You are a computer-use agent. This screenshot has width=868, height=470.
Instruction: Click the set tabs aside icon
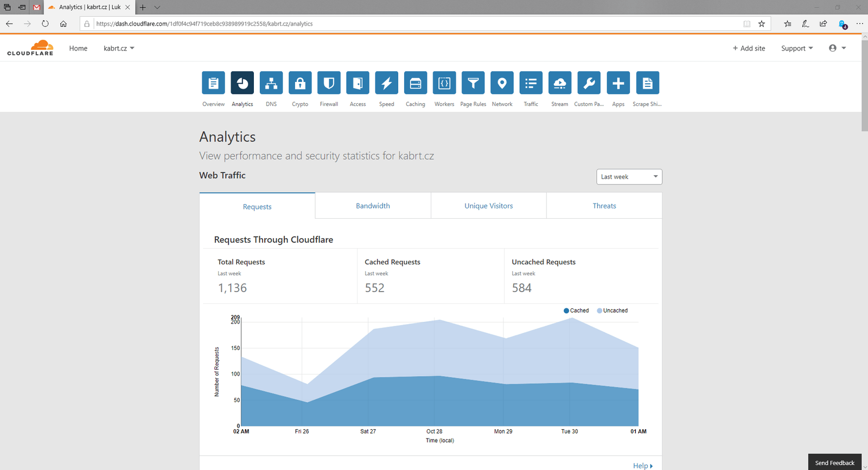pos(22,8)
